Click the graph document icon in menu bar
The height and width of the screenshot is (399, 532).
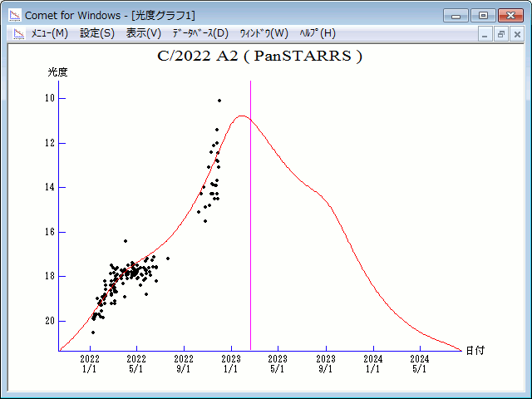18,33
